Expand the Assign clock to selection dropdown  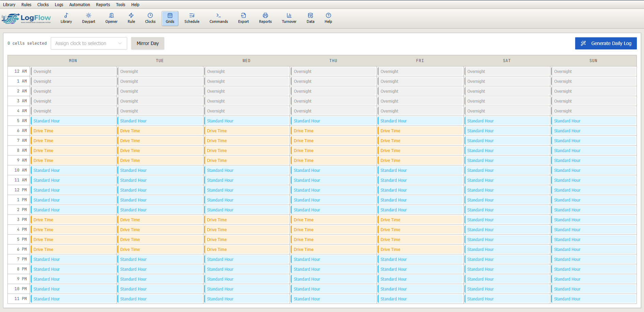pyautogui.click(x=89, y=43)
